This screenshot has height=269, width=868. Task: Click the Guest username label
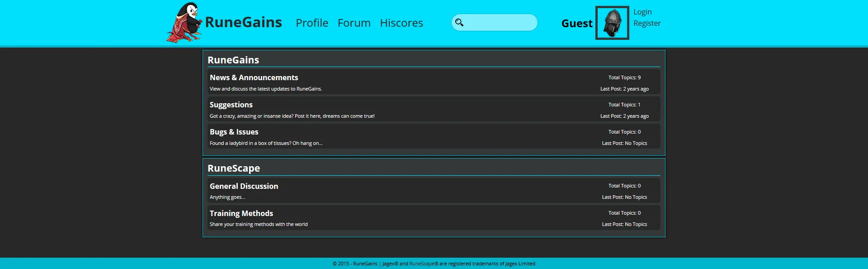click(577, 24)
